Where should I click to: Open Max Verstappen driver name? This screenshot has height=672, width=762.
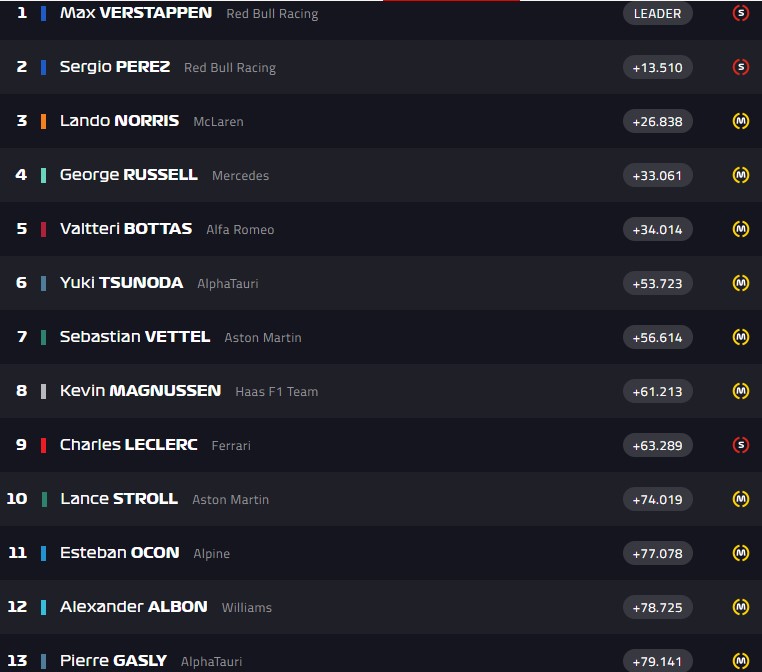(x=136, y=13)
